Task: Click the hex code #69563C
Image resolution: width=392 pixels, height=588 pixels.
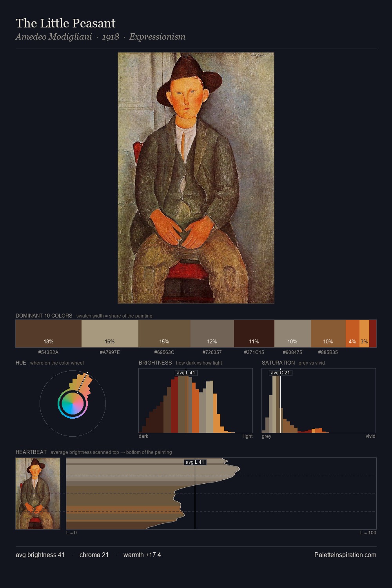Action: [164, 352]
